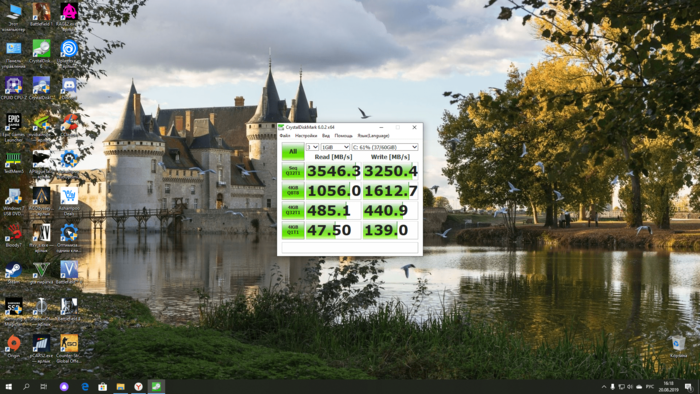Screen dimensions: 700x394
Task: Open the test count dropdown showing 3
Action: coord(312,147)
